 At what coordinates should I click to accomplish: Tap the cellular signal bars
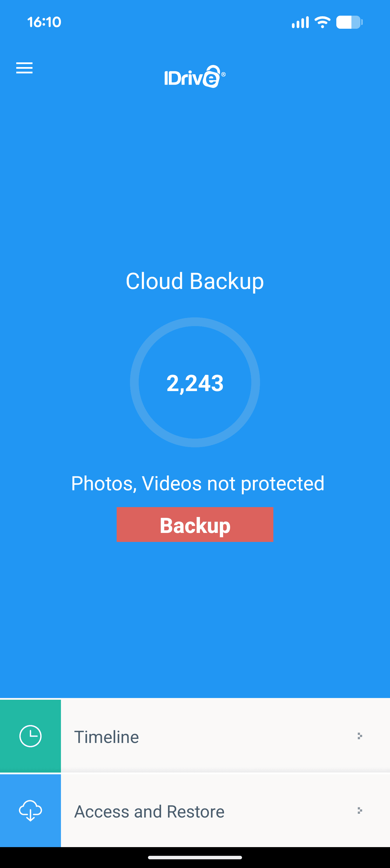[300, 22]
